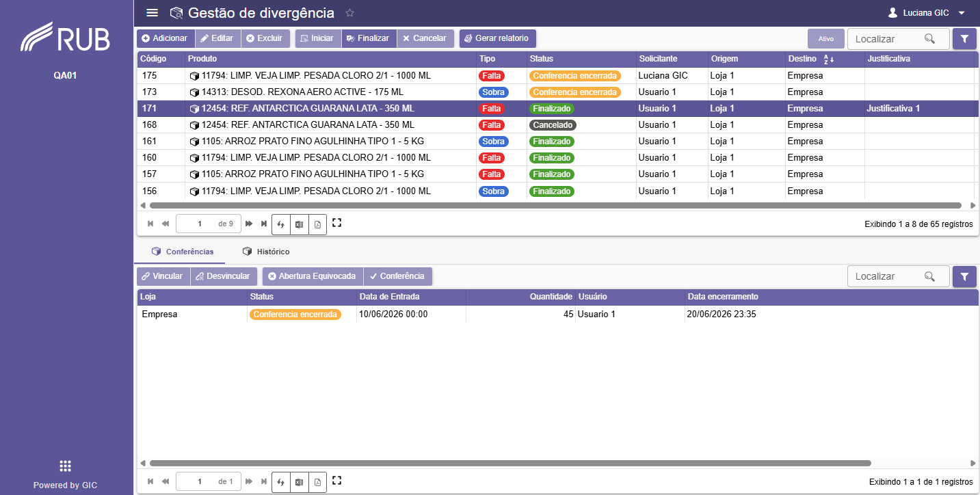980x495 pixels.
Task: Export the Conferências grid to Excel
Action: click(x=299, y=482)
